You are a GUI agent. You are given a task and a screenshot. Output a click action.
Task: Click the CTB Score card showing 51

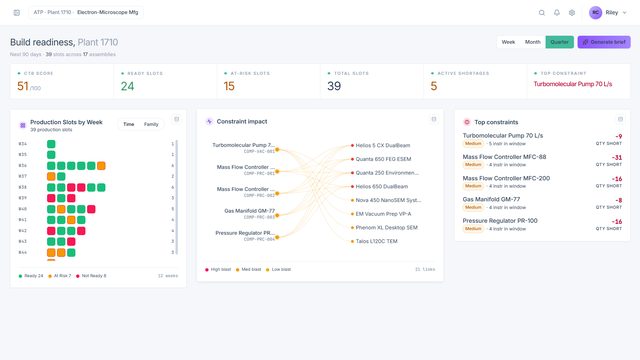click(62, 81)
